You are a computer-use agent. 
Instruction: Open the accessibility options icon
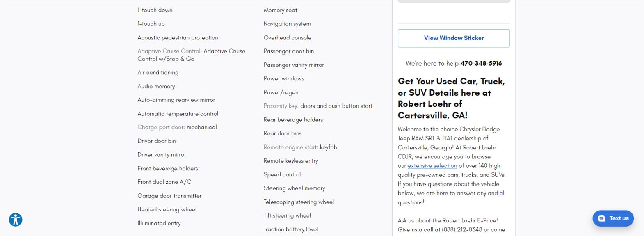pos(16,220)
